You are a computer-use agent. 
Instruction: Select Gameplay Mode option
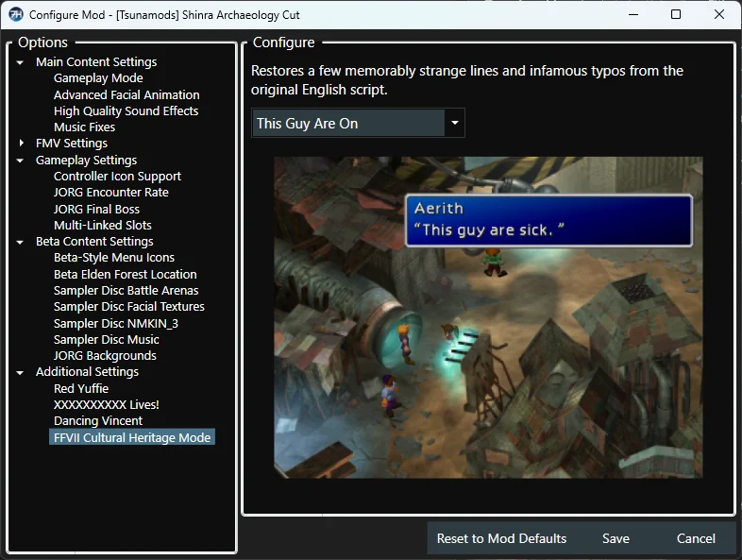pos(98,78)
